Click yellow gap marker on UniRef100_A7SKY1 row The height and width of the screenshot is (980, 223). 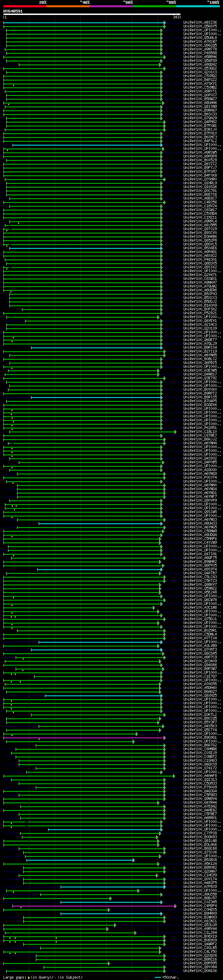coord(13,85)
